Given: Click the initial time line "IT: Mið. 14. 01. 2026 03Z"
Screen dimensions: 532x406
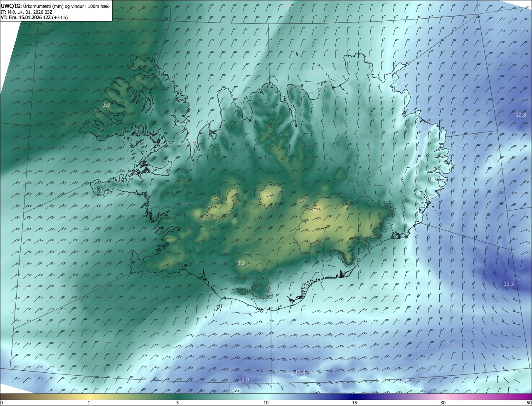Looking at the screenshot, I should 27,12.
